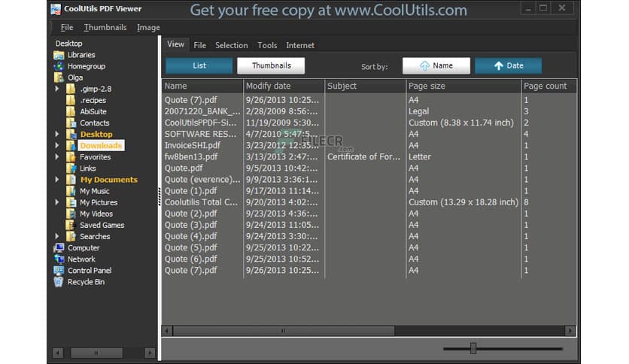Click the Searches folder icon

(71, 236)
